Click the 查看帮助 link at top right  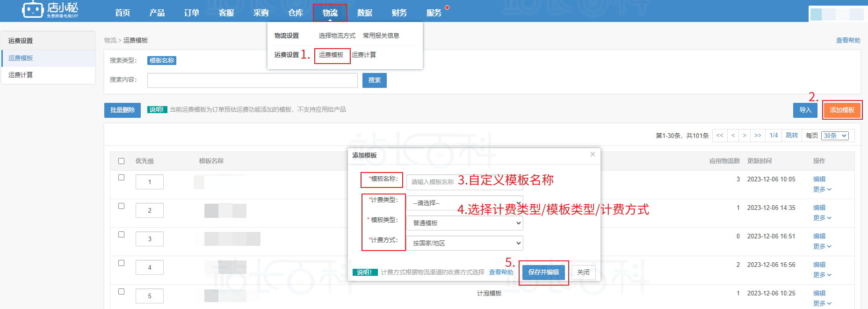[848, 40]
